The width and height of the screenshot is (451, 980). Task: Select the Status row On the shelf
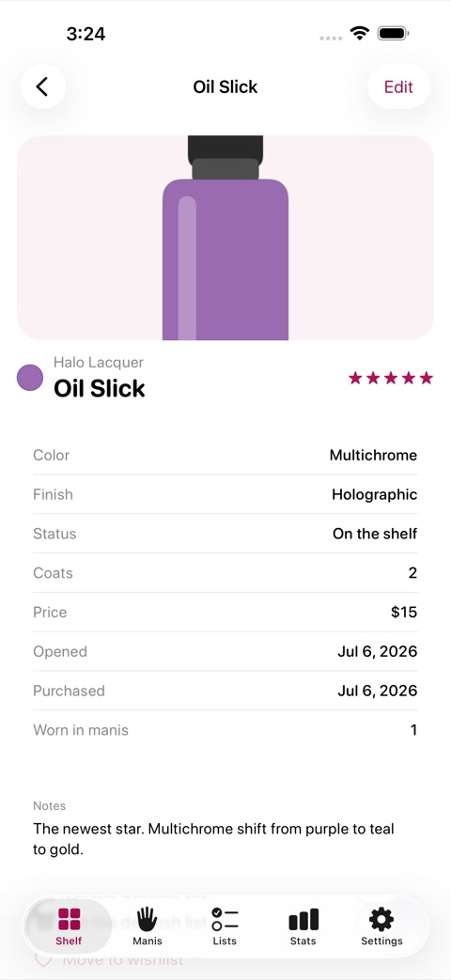[x=225, y=534]
